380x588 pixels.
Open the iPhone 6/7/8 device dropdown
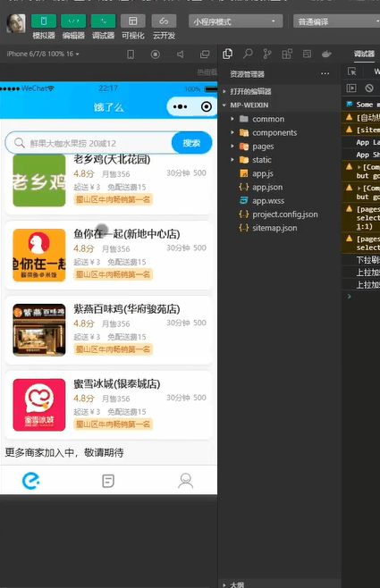coord(43,54)
